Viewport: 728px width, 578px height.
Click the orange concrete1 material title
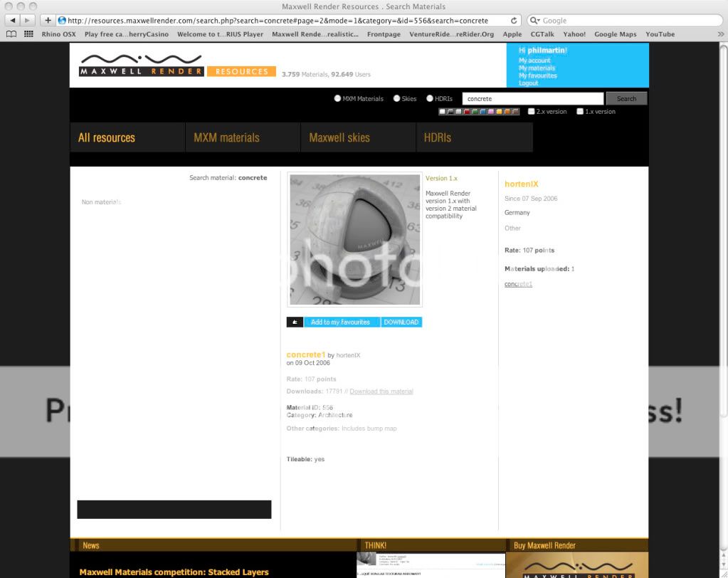pos(306,354)
